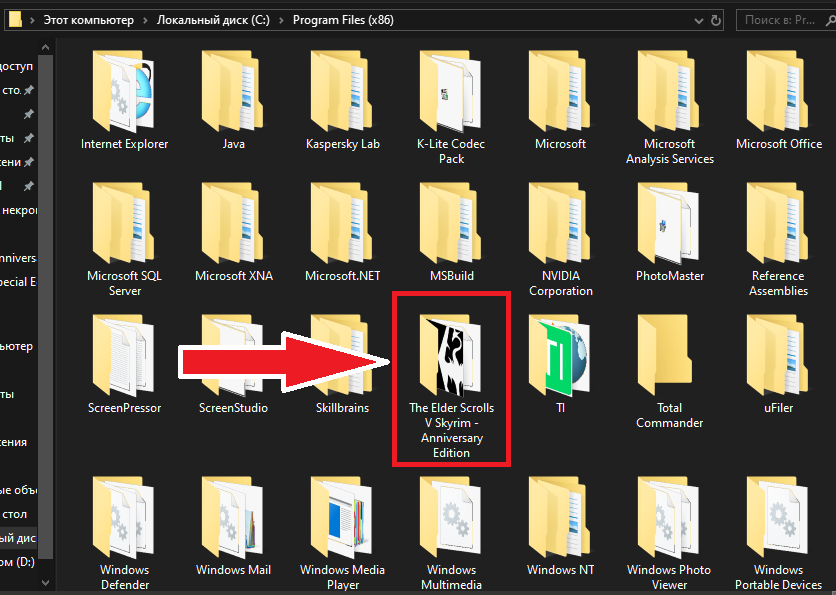Click the folder icon in address bar
The height and width of the screenshot is (595, 836).
tap(15, 20)
